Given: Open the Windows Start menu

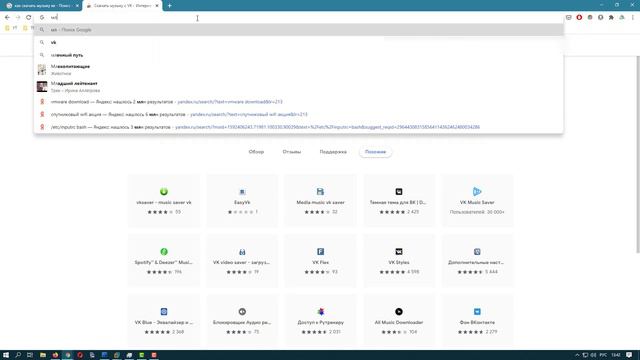Looking at the screenshot, I should (x=6, y=355).
